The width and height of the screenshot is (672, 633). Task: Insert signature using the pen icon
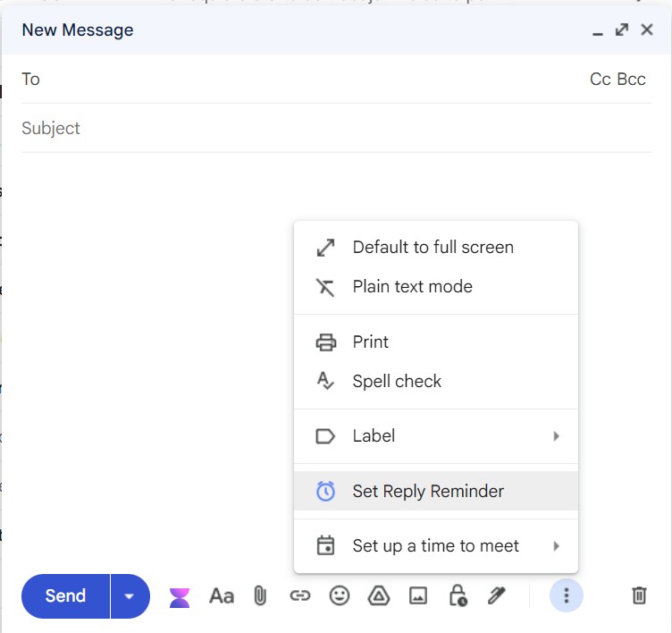coord(497,595)
